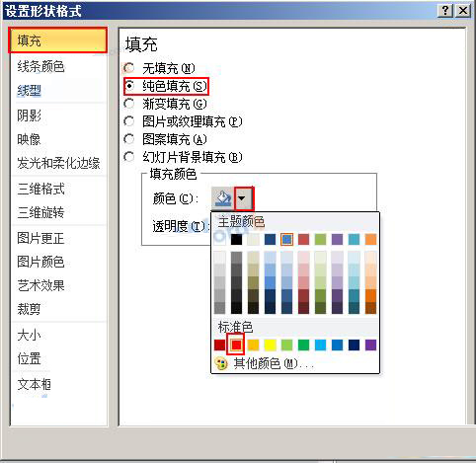Screen dimensions: 476x463
Task: Select 无填充 radio button
Action: click(x=129, y=68)
